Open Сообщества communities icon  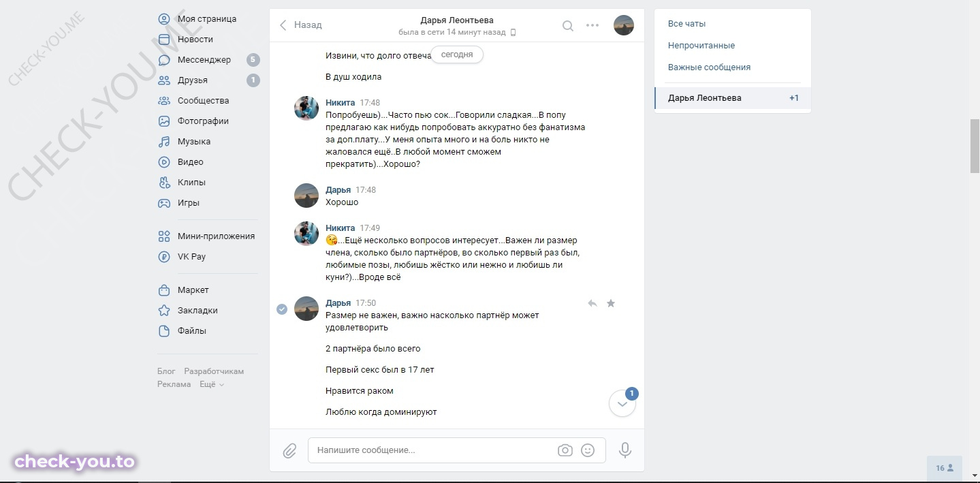pos(164,101)
